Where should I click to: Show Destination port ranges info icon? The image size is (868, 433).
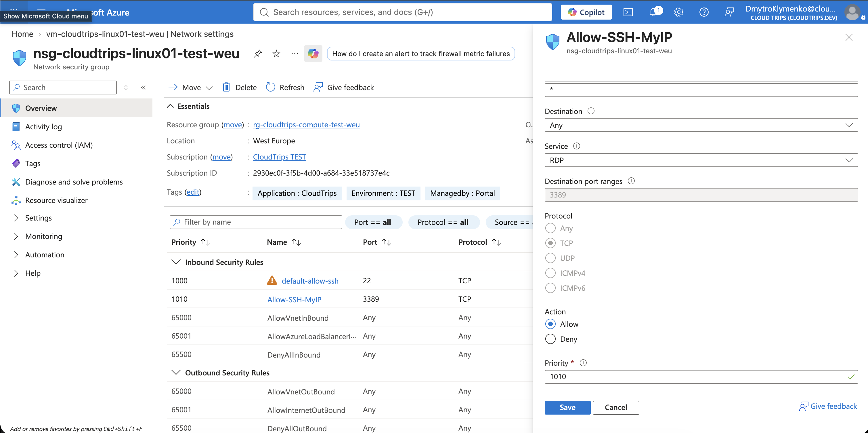click(631, 181)
